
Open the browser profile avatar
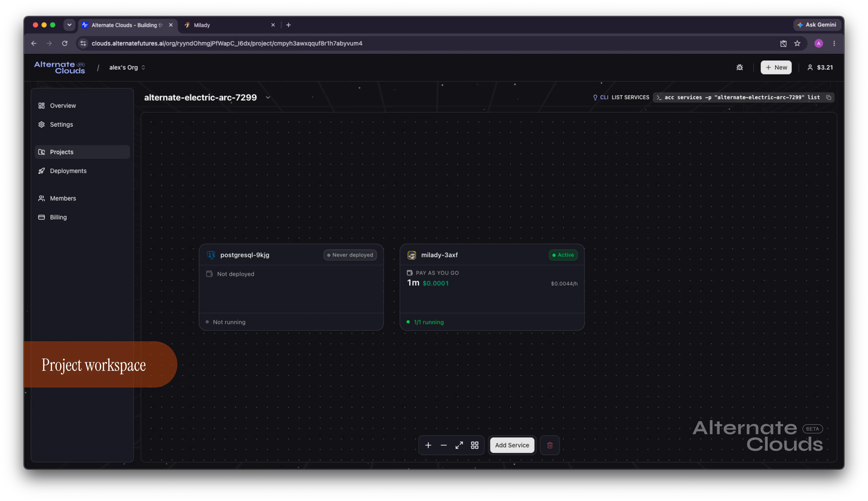(818, 43)
